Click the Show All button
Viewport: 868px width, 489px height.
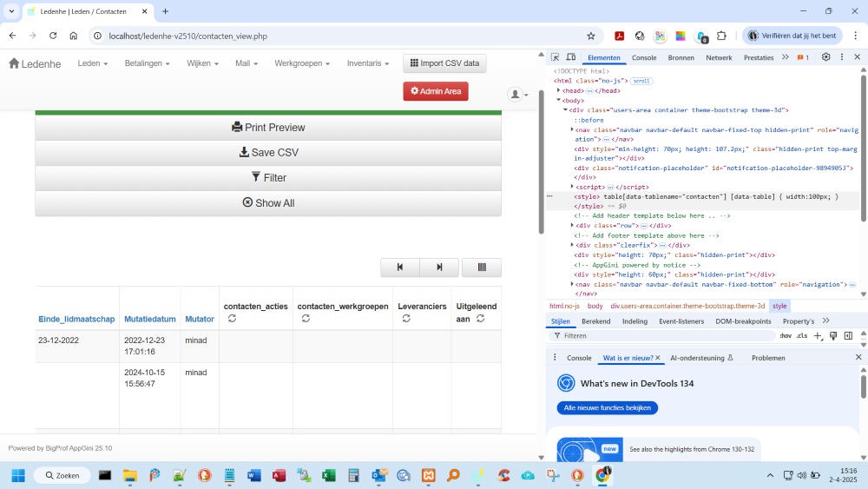[x=268, y=203]
